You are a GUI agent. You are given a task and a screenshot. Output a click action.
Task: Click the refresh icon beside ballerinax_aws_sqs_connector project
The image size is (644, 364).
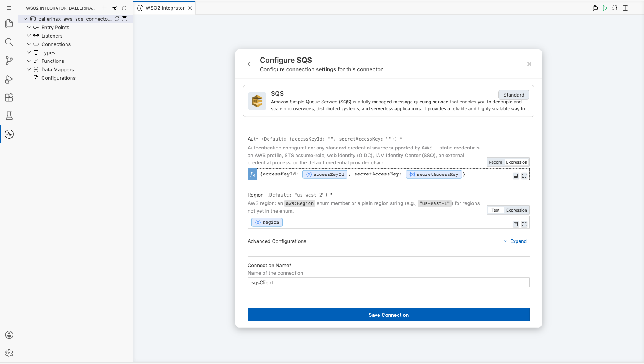pos(117,19)
